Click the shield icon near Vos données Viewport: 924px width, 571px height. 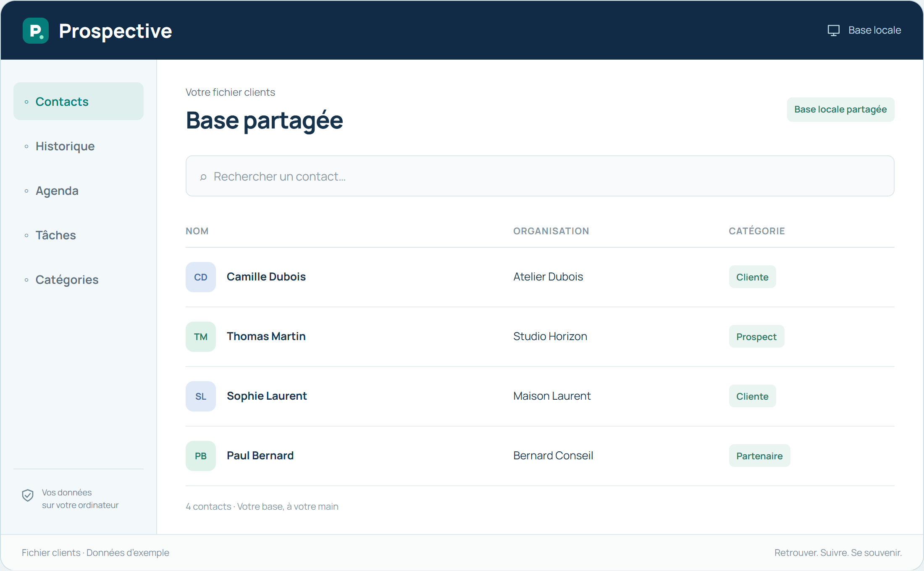[28, 495]
